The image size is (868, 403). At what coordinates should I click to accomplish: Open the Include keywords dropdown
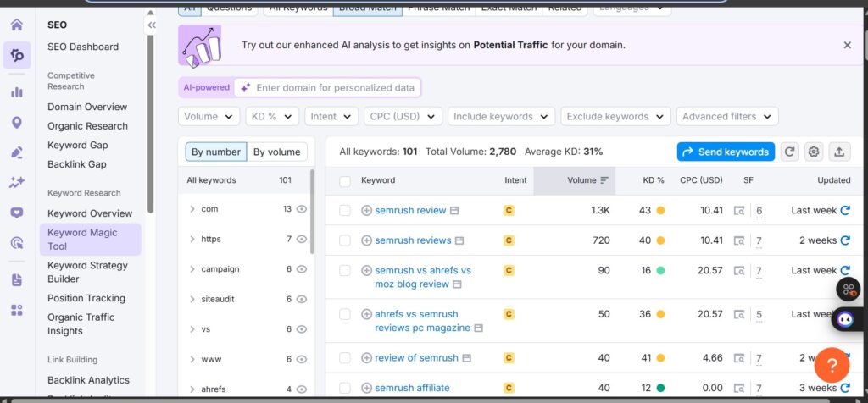(x=501, y=117)
